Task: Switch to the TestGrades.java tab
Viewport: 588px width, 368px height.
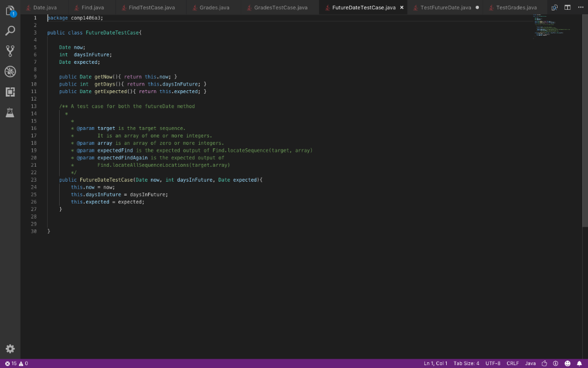Action: click(516, 7)
